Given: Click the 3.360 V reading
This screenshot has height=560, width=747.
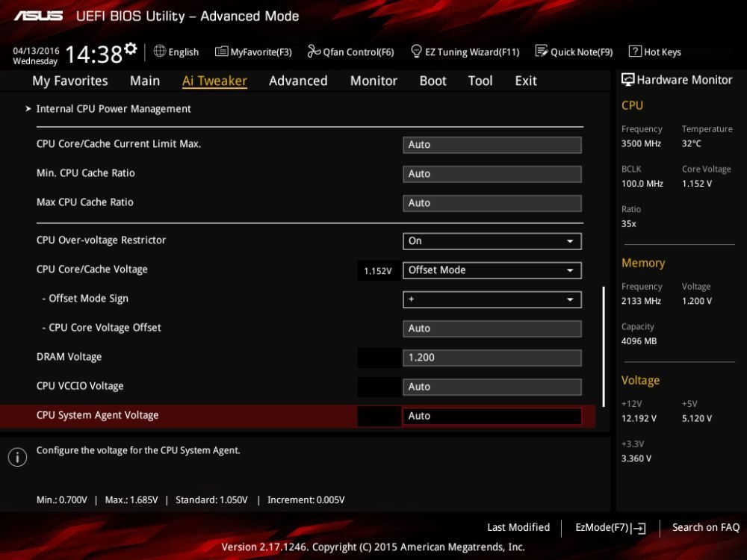Looking at the screenshot, I should 636,458.
